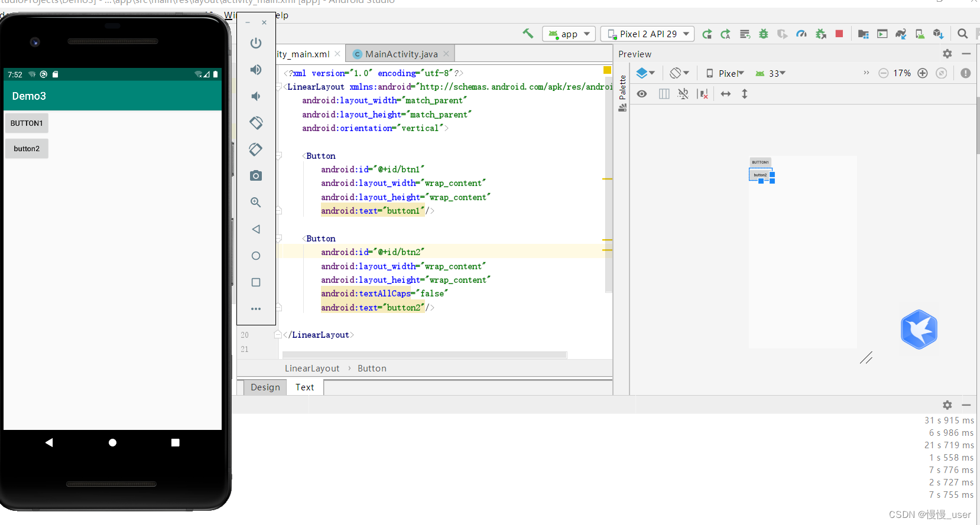Open the Palette side panel
980x525 pixels.
622,93
